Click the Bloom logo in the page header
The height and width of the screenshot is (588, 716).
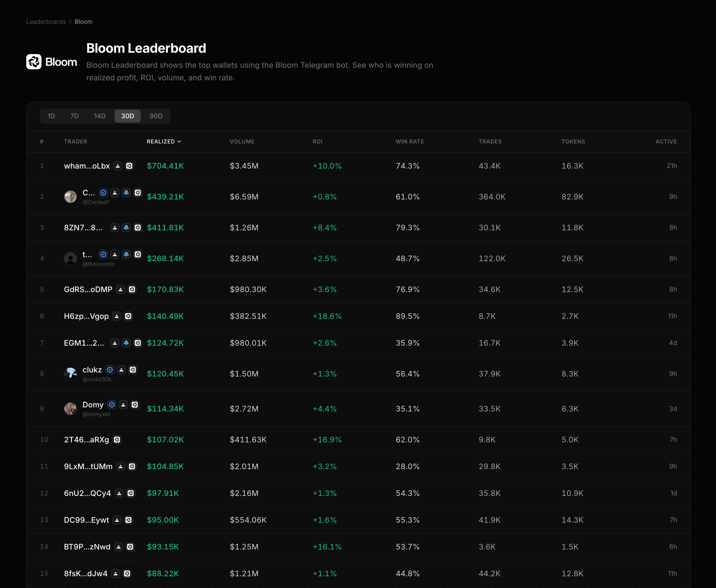click(x=51, y=62)
